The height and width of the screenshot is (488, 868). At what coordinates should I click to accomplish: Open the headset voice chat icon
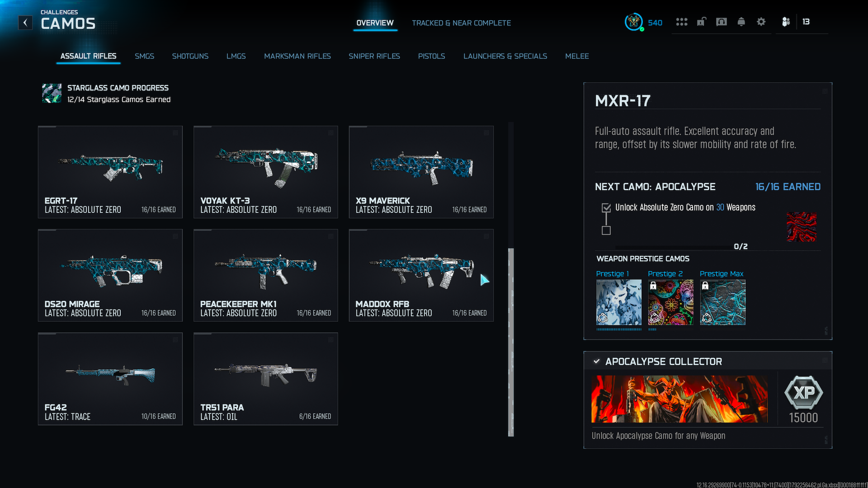pyautogui.click(x=722, y=22)
